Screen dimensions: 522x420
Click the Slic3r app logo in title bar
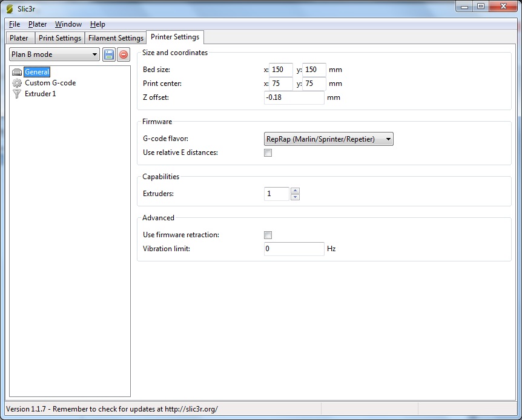point(10,9)
